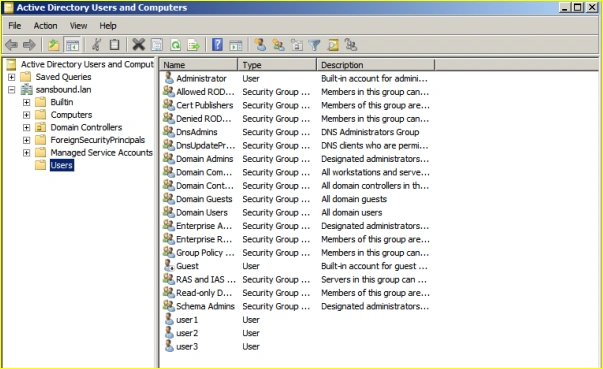The height and width of the screenshot is (369, 603).
Task: Click the Export List icon
Action: (193, 45)
